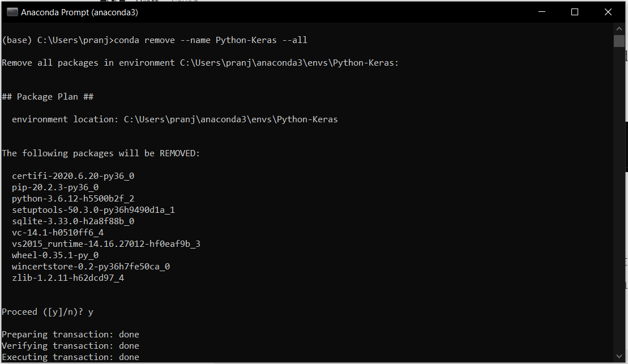Close the Anaconda Prompt window
Screen dimensions: 628x364
(608, 12)
